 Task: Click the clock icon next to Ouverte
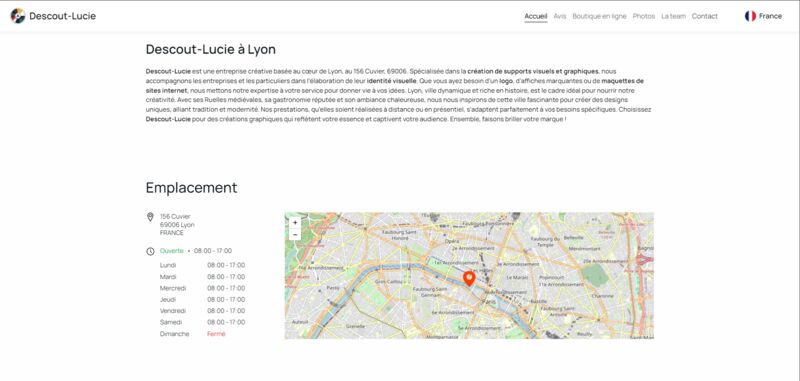point(150,251)
